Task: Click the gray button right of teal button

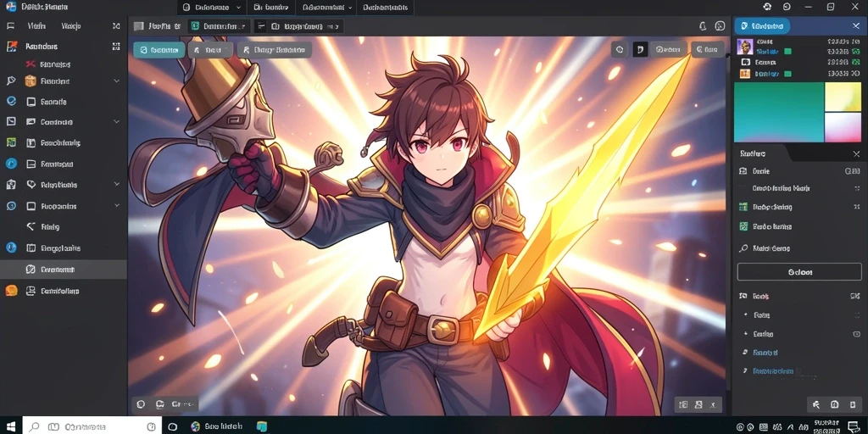Action: coord(210,50)
